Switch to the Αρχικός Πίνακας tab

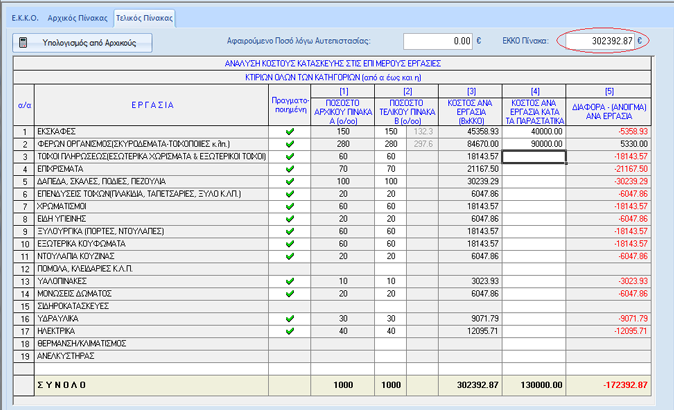click(x=76, y=19)
